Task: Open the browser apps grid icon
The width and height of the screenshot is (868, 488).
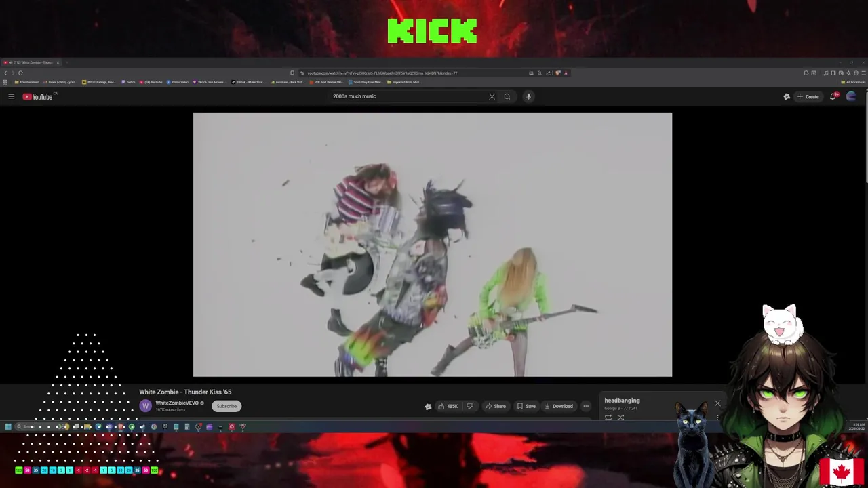Action: click(5, 82)
